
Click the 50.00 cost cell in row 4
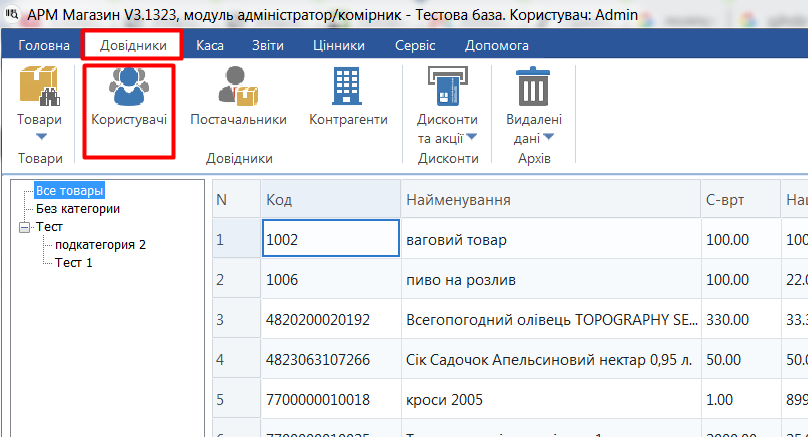click(741, 359)
